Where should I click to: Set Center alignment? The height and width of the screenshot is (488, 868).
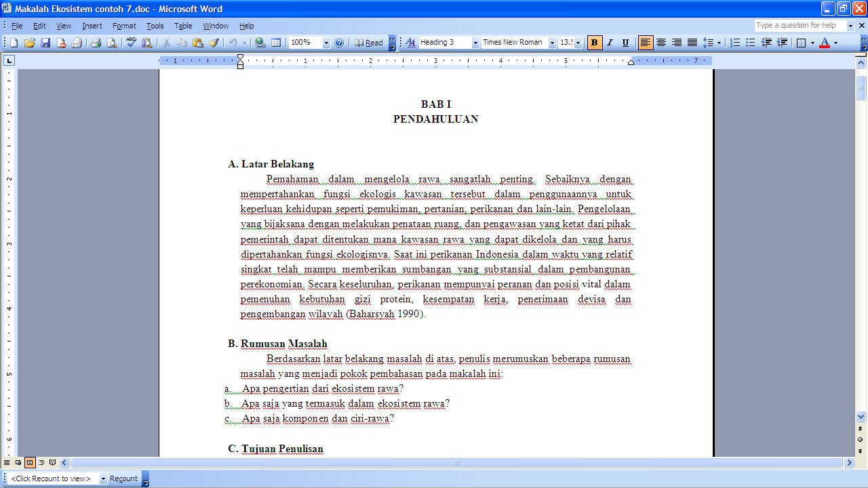coord(661,43)
